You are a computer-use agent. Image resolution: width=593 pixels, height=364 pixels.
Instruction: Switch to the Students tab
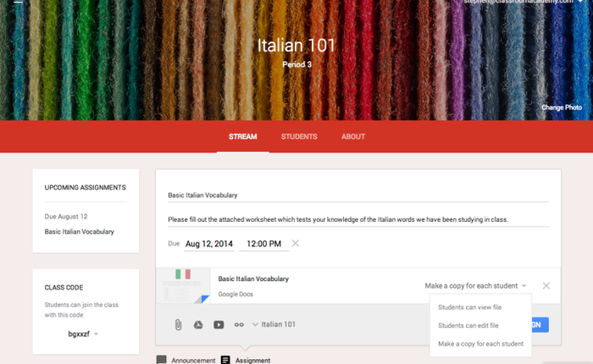coord(299,136)
